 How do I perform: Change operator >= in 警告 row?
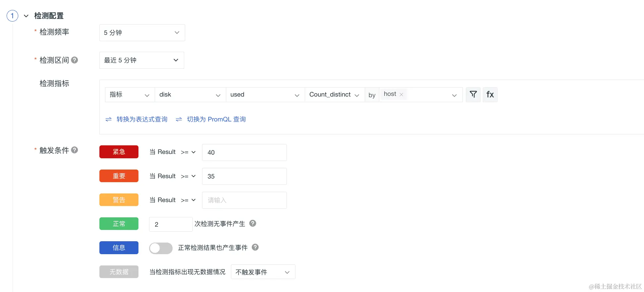(188, 200)
